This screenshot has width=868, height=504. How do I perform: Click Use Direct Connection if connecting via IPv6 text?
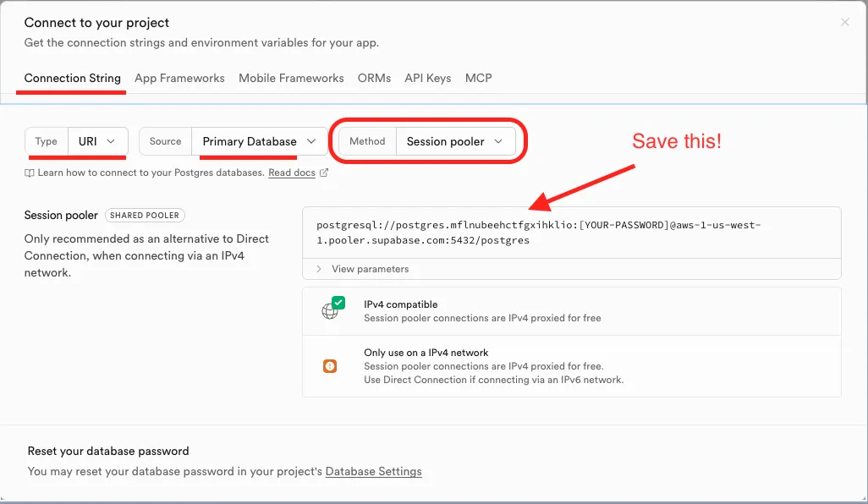pos(494,380)
